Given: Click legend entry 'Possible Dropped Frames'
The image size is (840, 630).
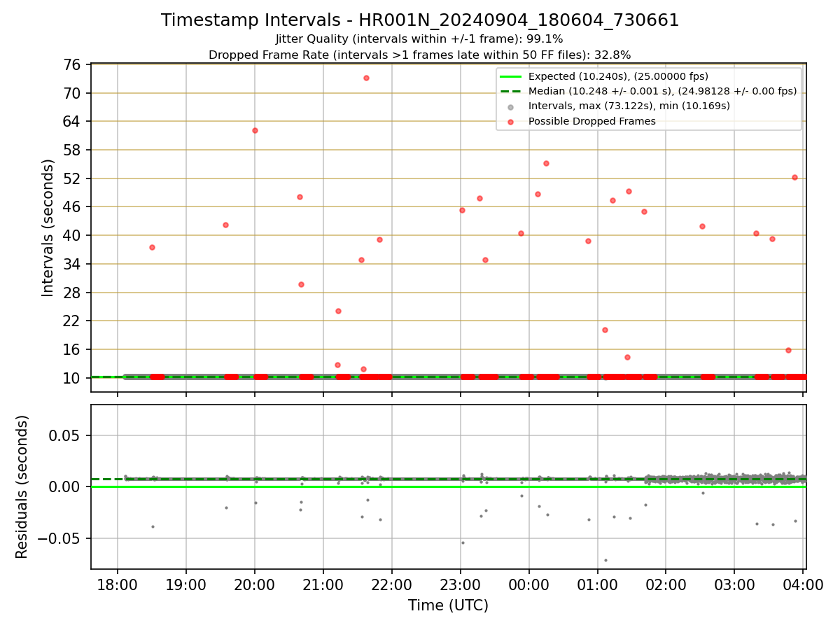Looking at the screenshot, I should (x=591, y=121).
